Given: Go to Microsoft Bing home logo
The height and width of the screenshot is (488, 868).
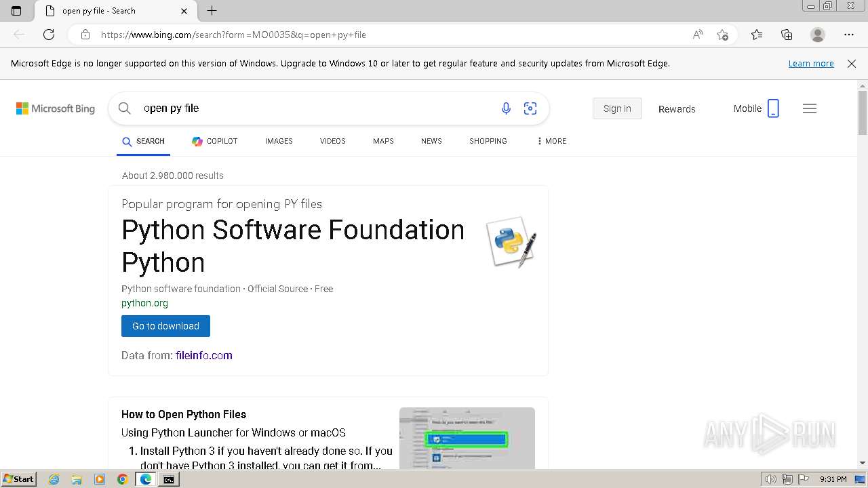Looking at the screenshot, I should (56, 108).
